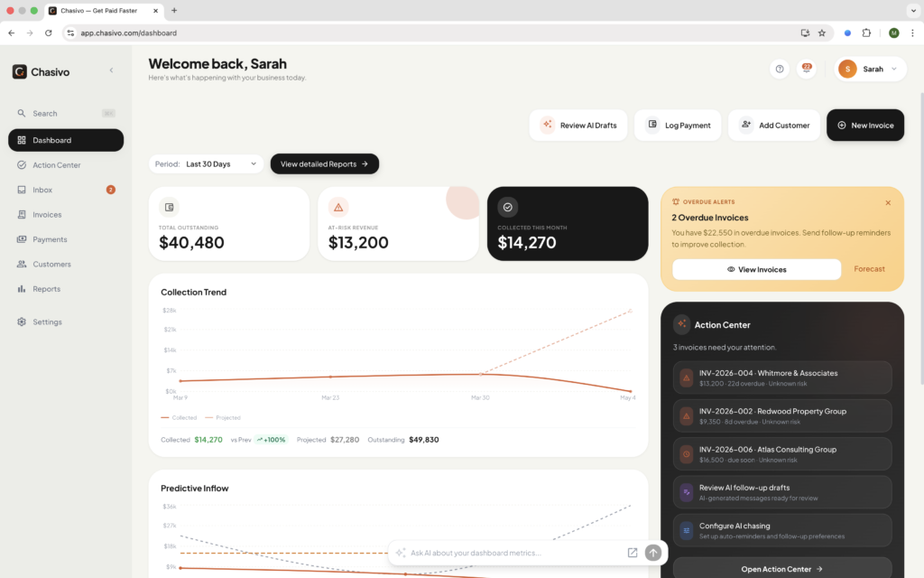The height and width of the screenshot is (578, 924).
Task: Open the Period Last 30 Days dropdown
Action: click(206, 163)
